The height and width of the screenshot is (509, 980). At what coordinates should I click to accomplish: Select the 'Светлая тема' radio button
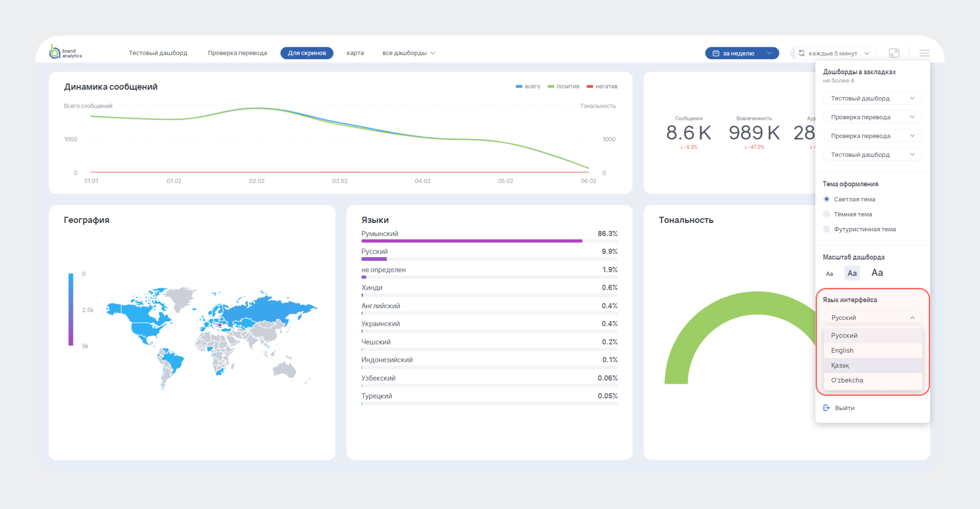(x=827, y=199)
